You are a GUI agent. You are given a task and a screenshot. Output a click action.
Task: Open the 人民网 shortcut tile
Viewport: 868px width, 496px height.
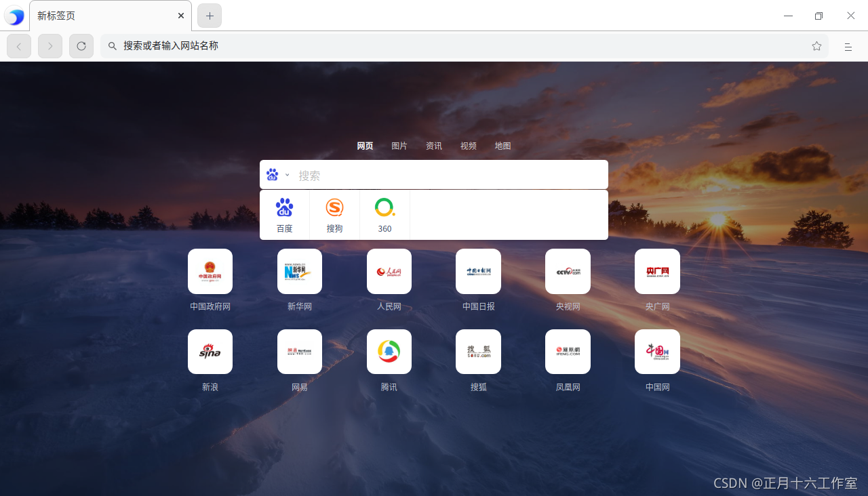[x=389, y=271]
